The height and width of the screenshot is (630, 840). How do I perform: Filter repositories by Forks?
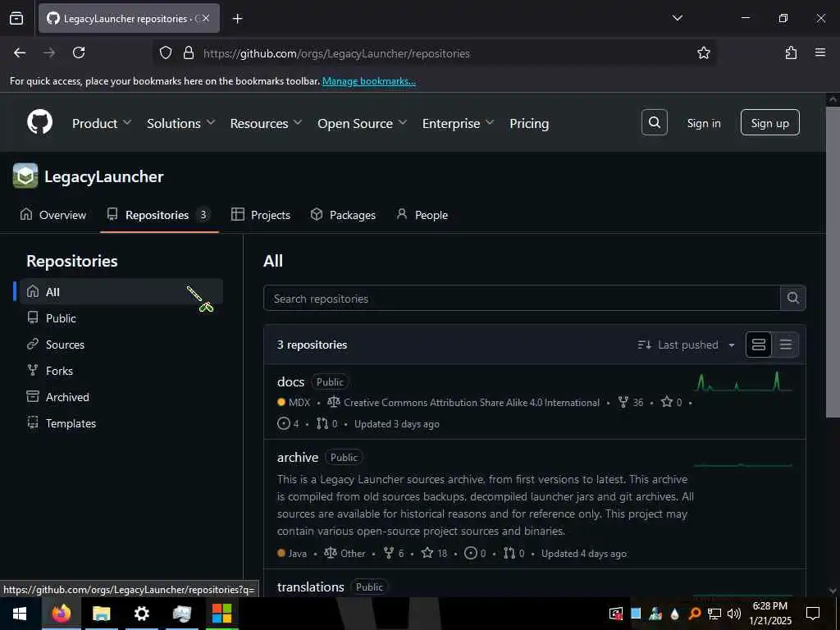(x=121, y=370)
